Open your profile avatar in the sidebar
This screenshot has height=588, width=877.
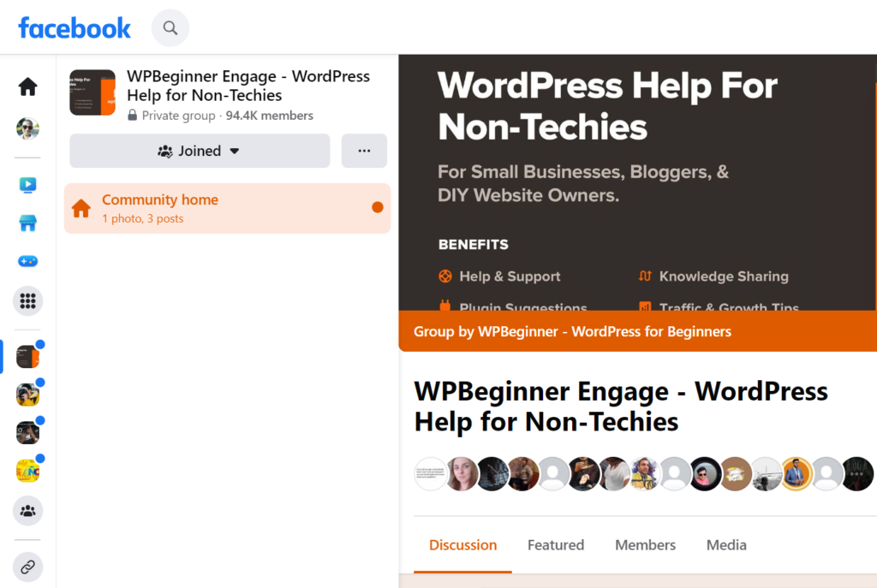click(x=28, y=129)
